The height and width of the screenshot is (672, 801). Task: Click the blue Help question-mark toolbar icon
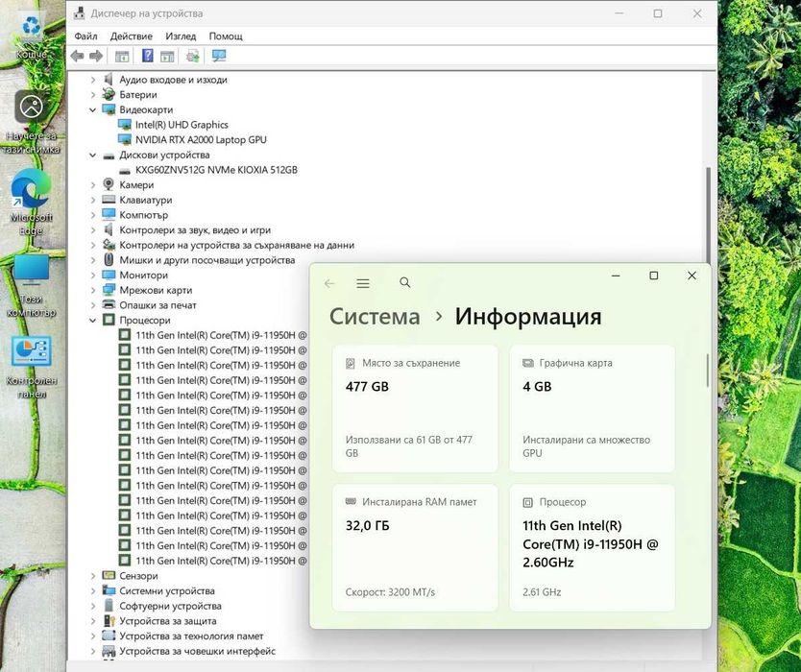click(x=147, y=56)
